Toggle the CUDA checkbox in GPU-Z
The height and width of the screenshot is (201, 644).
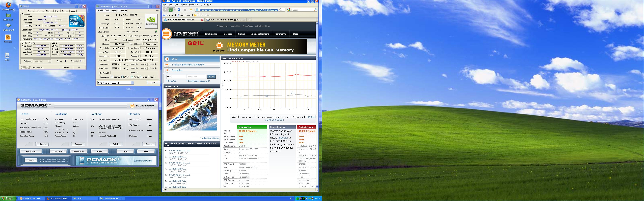[122, 77]
